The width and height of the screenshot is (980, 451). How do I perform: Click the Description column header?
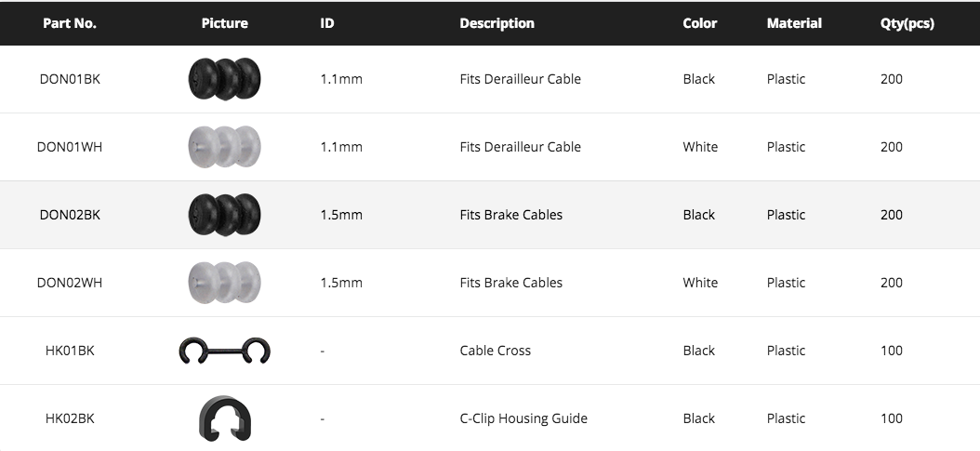[x=497, y=23]
